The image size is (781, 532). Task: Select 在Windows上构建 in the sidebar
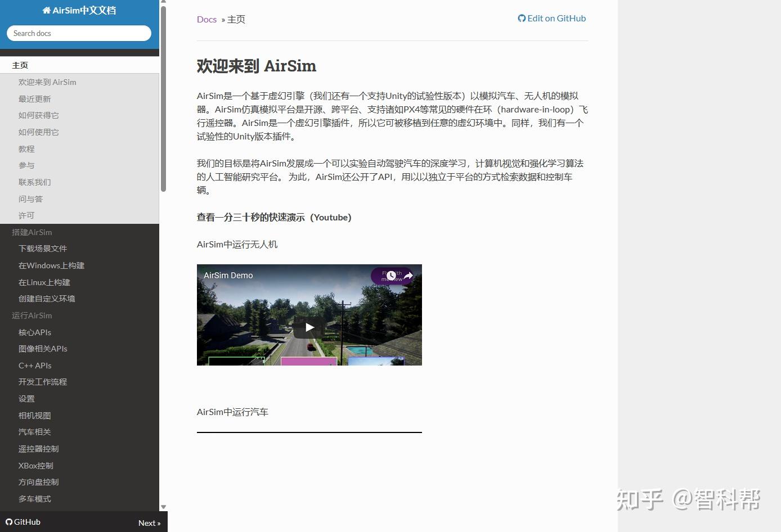click(51, 265)
